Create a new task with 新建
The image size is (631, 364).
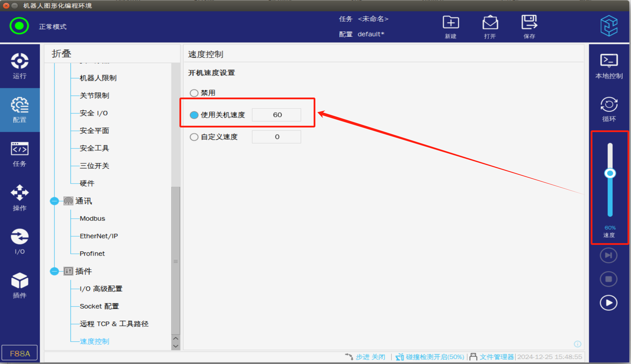click(451, 27)
